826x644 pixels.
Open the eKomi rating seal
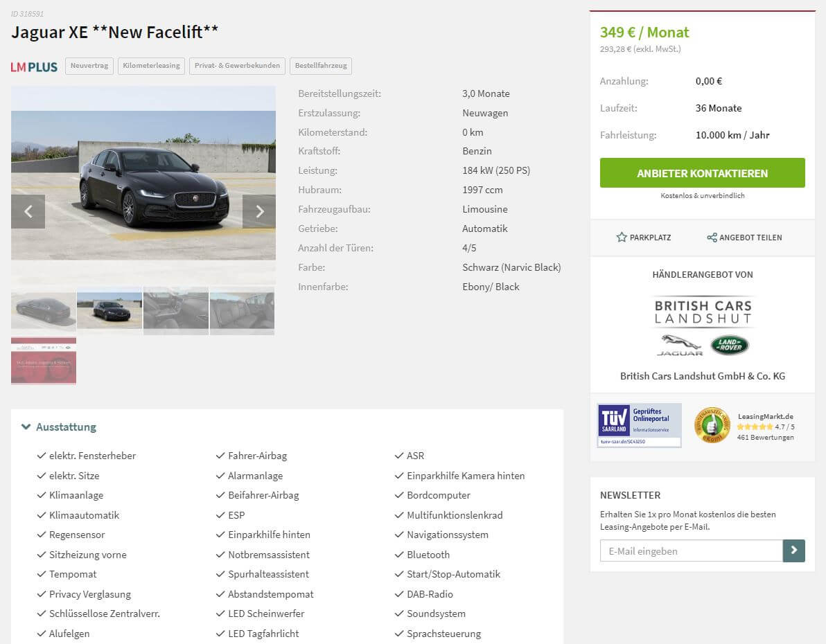(712, 425)
